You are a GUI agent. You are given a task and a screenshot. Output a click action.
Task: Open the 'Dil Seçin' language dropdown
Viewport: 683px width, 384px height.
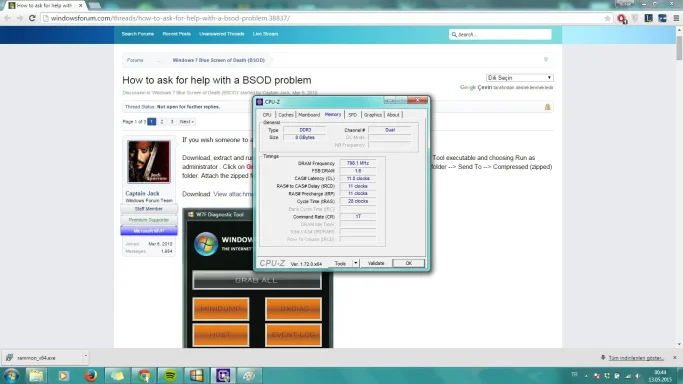(520, 77)
